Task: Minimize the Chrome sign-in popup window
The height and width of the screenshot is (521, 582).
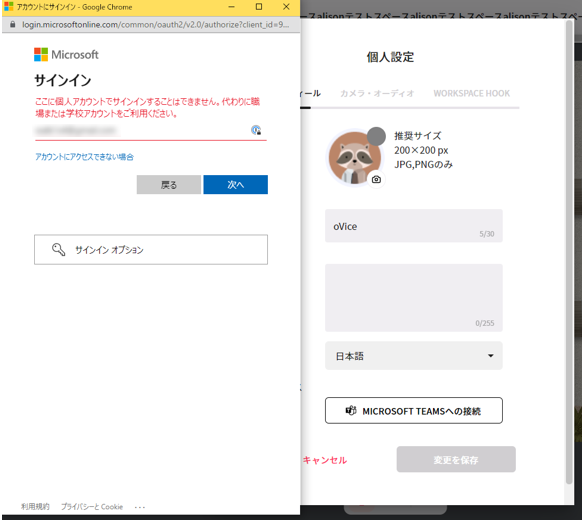Action: tap(231, 7)
